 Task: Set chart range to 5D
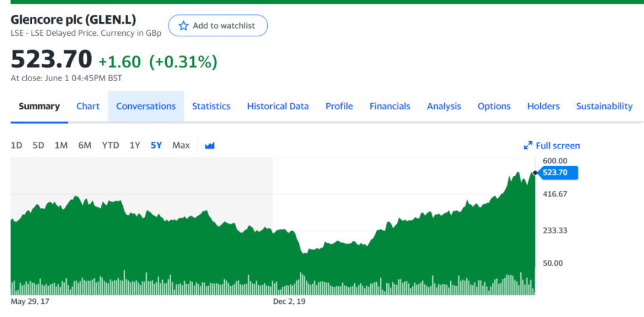click(x=38, y=145)
